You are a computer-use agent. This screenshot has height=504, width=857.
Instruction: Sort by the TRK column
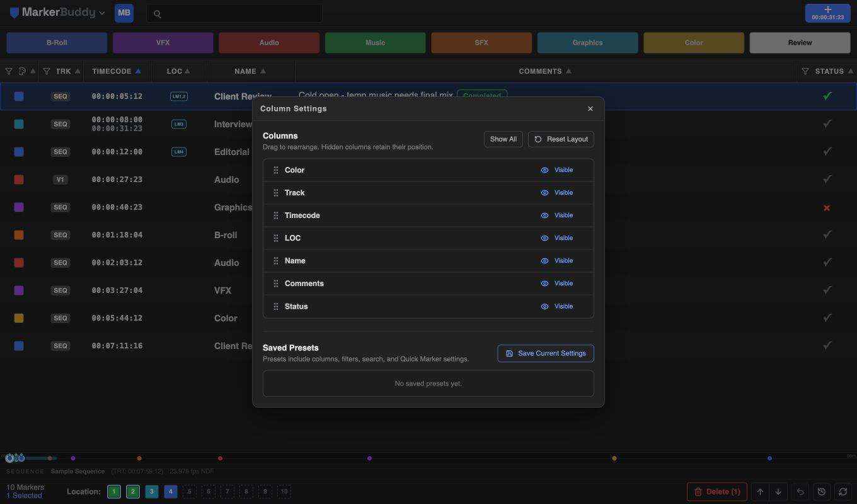point(68,71)
